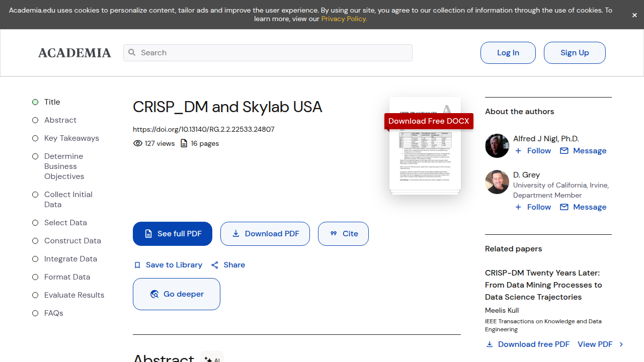Screen dimensions: 644x362
Task: Click the Go deeper search icon
Action: 154,294
